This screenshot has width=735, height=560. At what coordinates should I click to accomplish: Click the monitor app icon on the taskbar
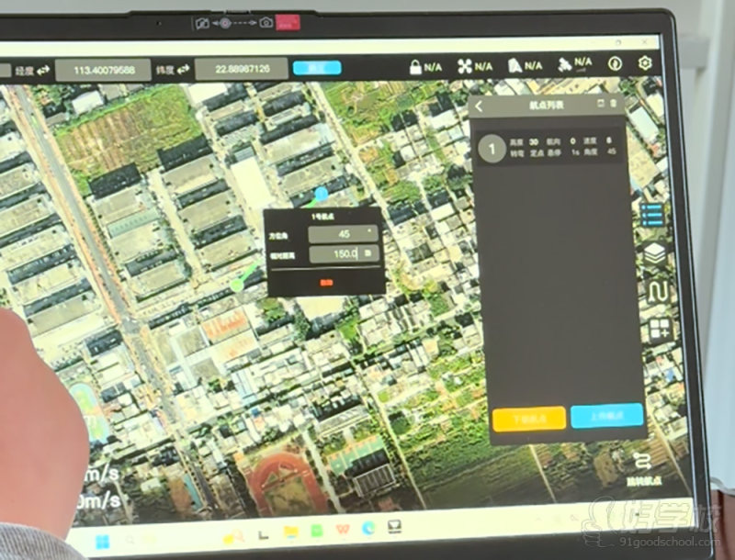point(395,527)
